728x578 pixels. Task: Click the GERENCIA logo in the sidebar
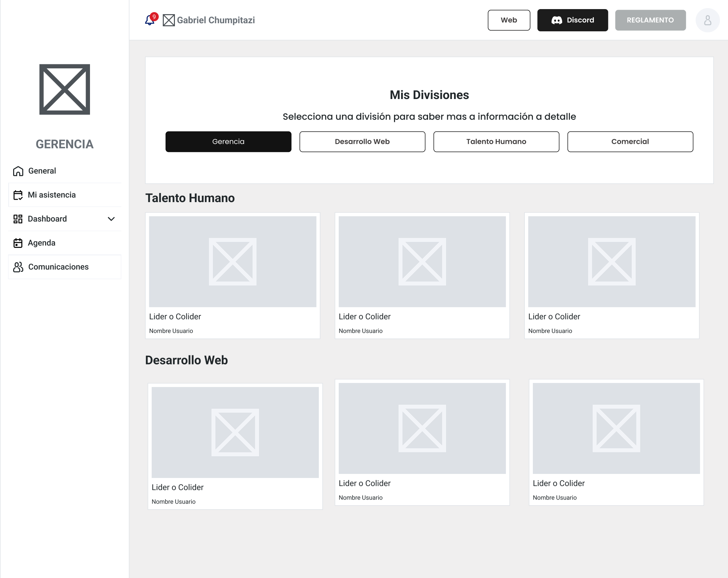[64, 89]
